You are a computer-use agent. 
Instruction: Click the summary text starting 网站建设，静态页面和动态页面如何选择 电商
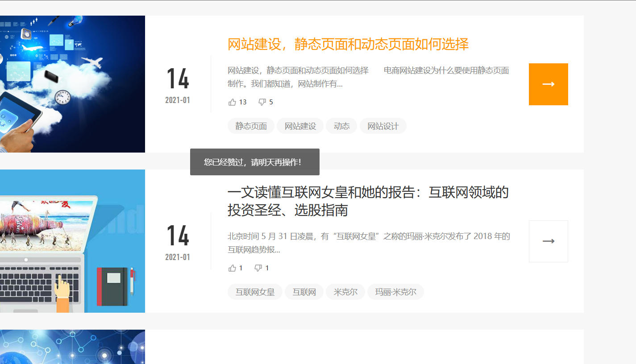pyautogui.click(x=368, y=77)
